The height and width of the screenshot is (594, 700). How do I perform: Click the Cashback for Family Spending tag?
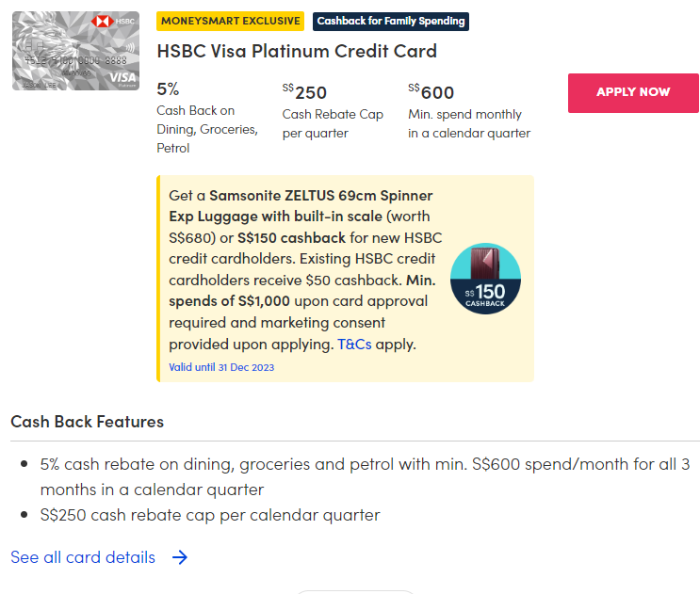pyautogui.click(x=390, y=21)
